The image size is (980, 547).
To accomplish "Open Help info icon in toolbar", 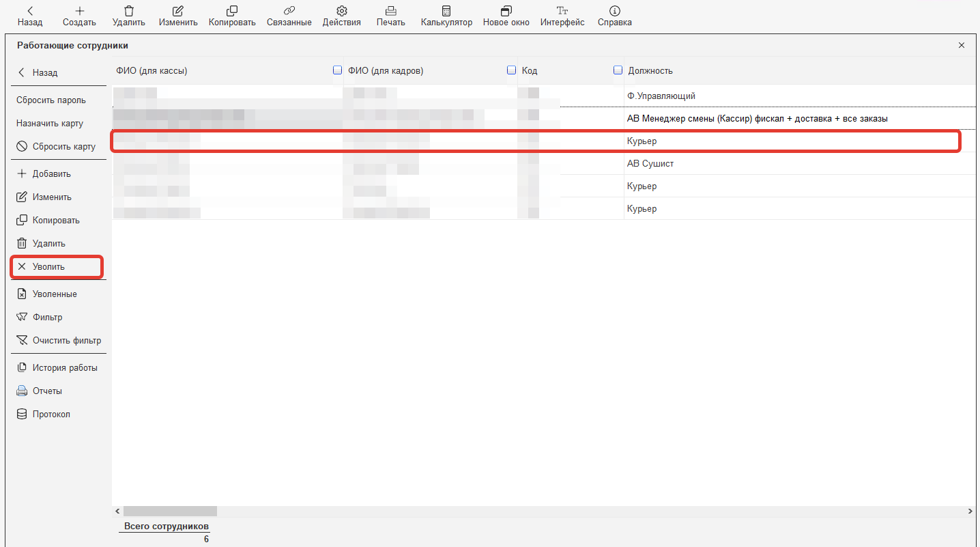I will [x=614, y=12].
